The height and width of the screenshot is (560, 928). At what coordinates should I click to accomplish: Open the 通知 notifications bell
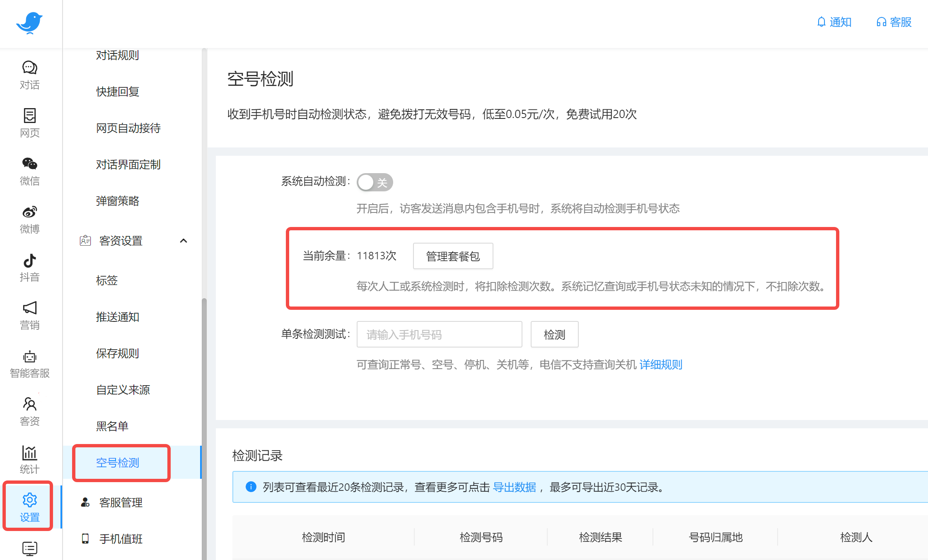834,22
